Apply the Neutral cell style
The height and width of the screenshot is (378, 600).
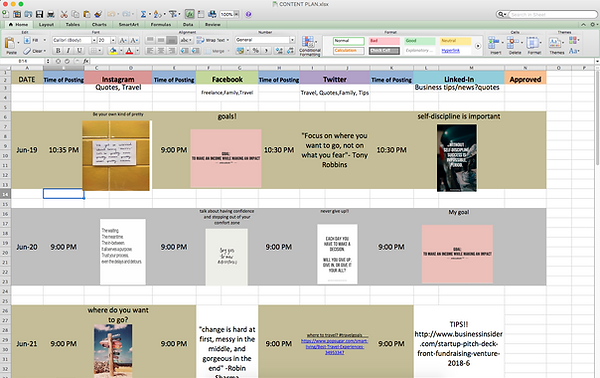(x=455, y=41)
